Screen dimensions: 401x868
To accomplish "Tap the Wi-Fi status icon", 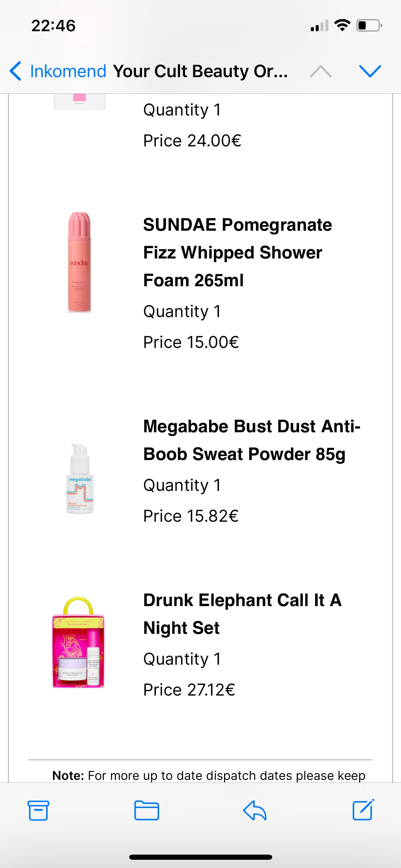I will [x=342, y=25].
